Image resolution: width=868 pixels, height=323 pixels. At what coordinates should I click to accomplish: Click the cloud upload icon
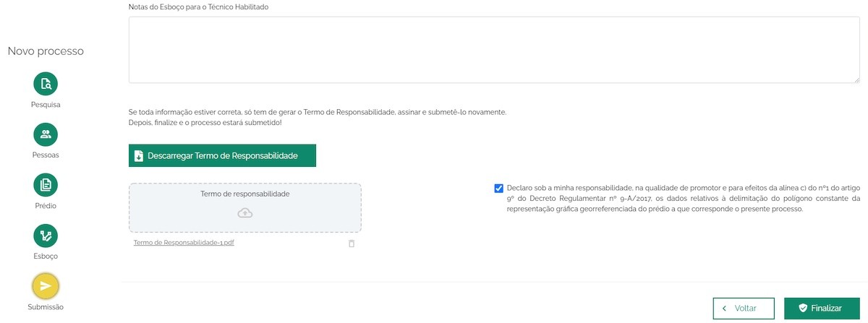(245, 212)
